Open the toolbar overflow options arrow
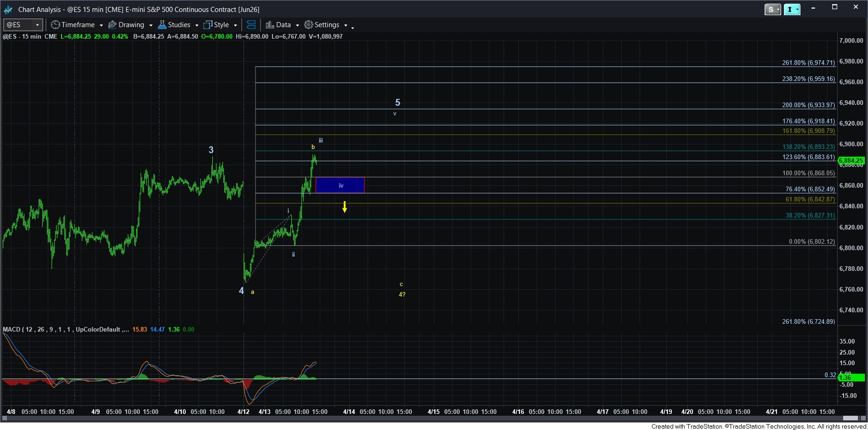Viewport: 868px width, 430px height. tap(352, 28)
